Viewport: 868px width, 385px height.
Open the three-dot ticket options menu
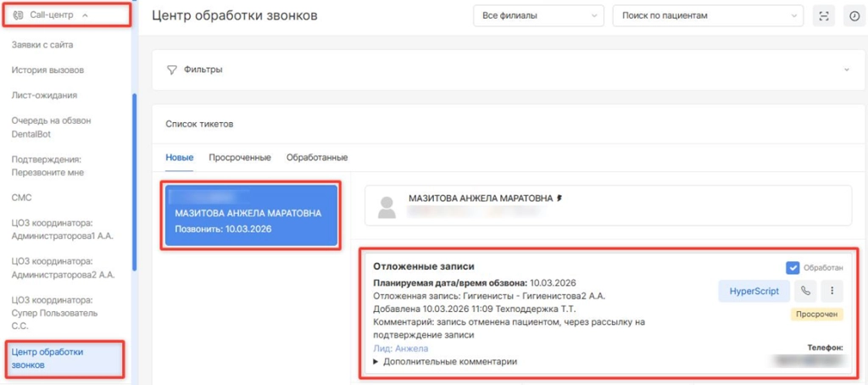[x=832, y=291]
